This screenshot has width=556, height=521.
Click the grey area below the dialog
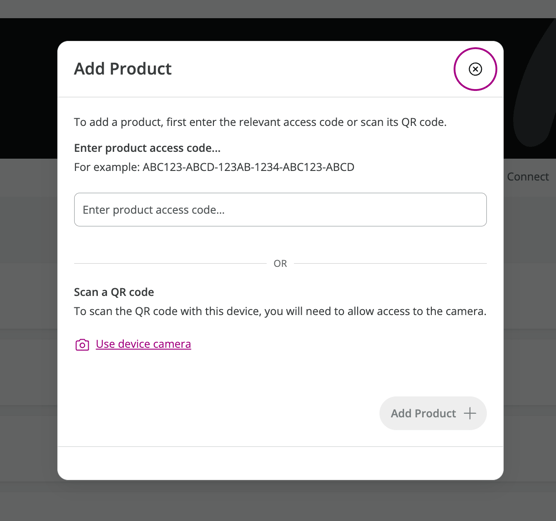click(x=280, y=501)
